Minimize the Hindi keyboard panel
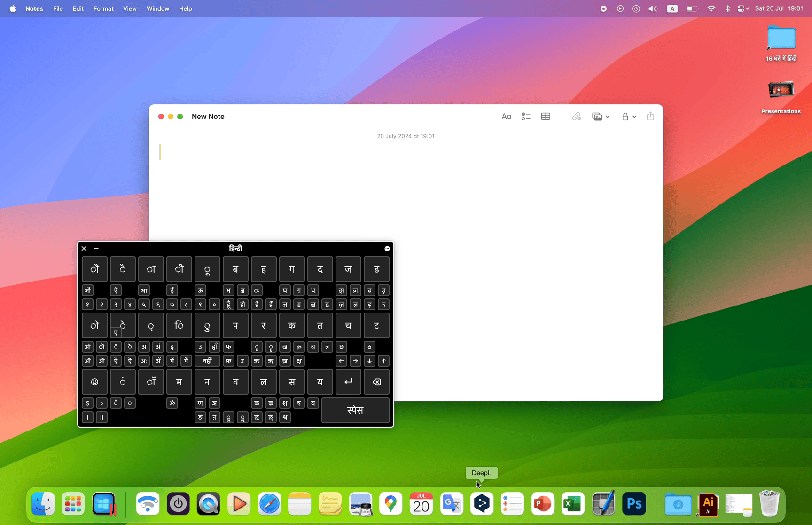This screenshot has height=525, width=812. point(96,249)
